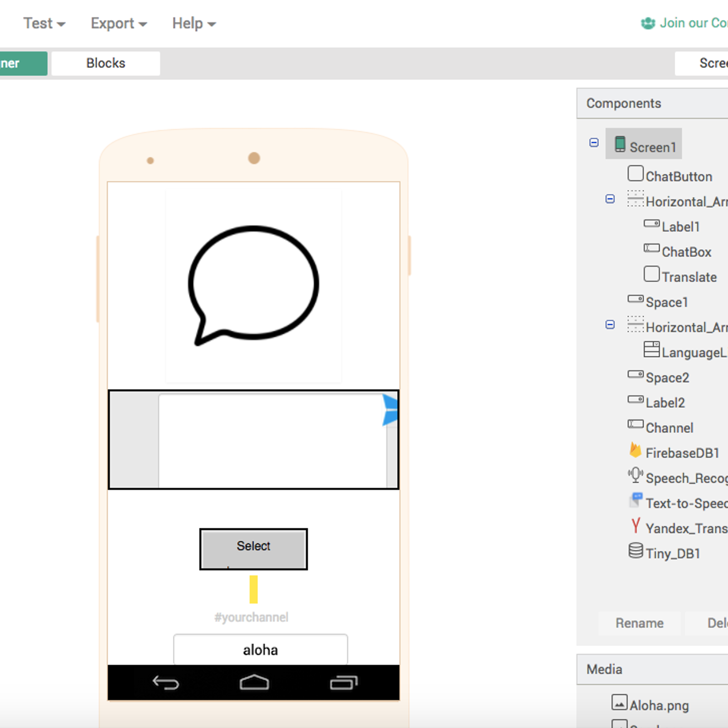Click the first Horizontal_Arrangement layout icon
The height and width of the screenshot is (728, 728).
pos(636,199)
